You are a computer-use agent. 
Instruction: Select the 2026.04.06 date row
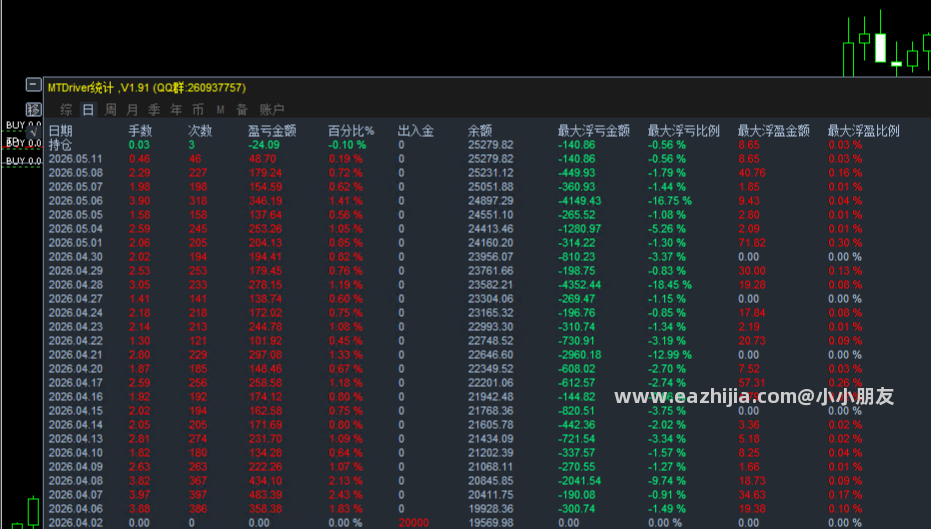[75, 509]
